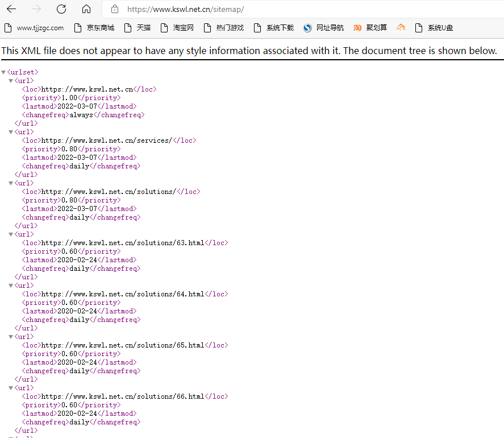
Task: Open 聚划算 bookmark
Action: 370,28
